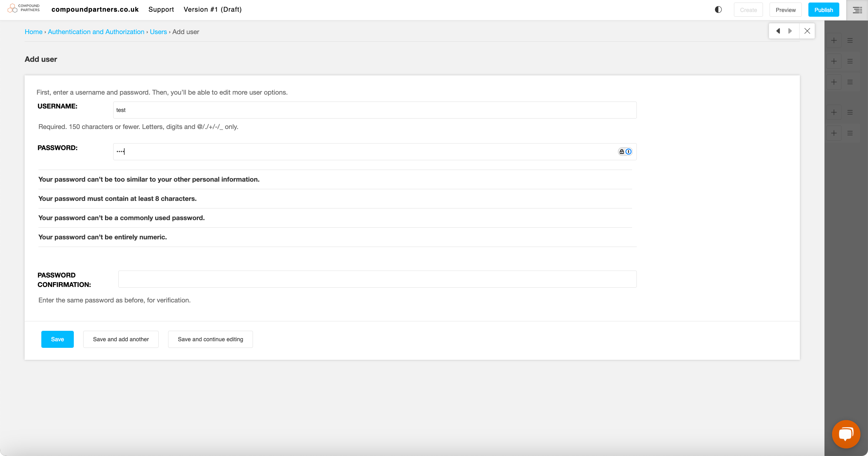
Task: Open the 1Password icon in the password field
Action: pyautogui.click(x=628, y=152)
